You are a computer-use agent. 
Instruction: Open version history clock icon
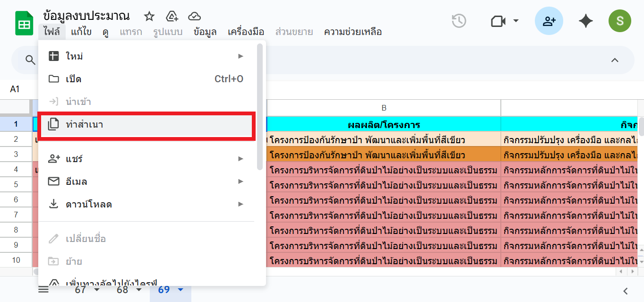tap(459, 21)
